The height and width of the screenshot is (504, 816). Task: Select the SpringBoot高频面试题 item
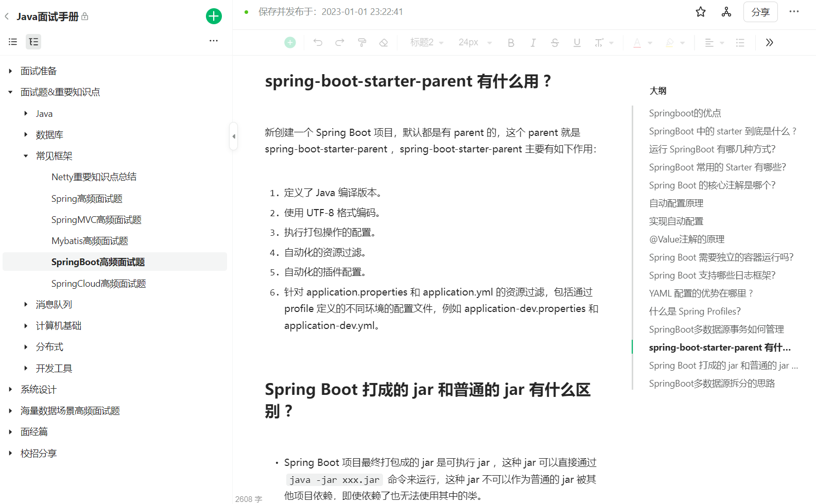[115, 262]
